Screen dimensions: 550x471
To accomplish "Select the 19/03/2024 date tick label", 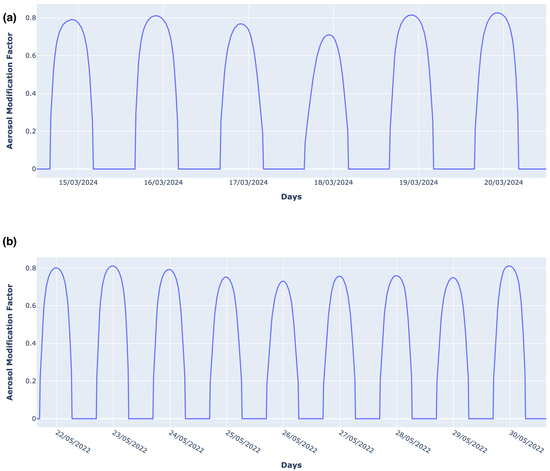I will point(419,183).
